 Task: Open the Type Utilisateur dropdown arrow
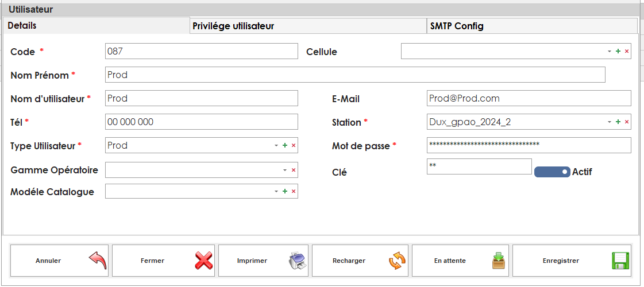pyautogui.click(x=276, y=146)
